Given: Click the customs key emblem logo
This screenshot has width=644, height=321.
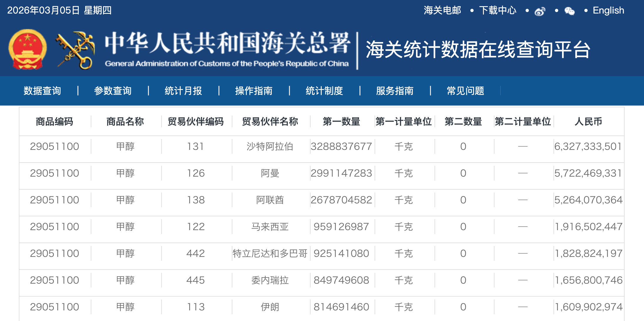Looking at the screenshot, I should (x=76, y=50).
